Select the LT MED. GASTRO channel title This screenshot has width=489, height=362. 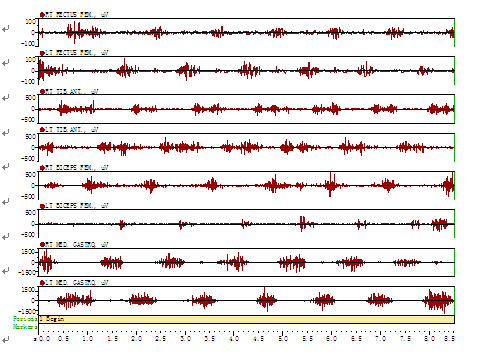pyautogui.click(x=77, y=283)
